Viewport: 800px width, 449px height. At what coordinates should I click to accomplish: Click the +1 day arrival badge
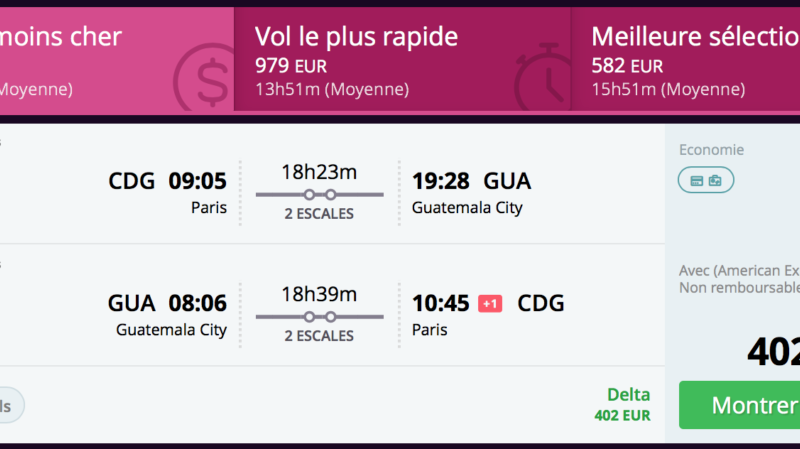coord(490,304)
